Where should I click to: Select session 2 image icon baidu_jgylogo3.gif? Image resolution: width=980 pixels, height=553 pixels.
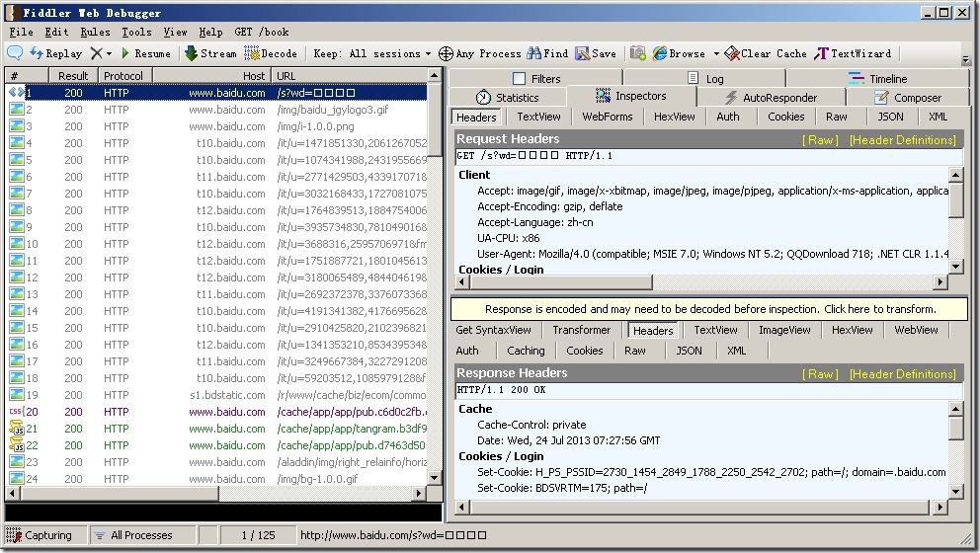pyautogui.click(x=16, y=110)
